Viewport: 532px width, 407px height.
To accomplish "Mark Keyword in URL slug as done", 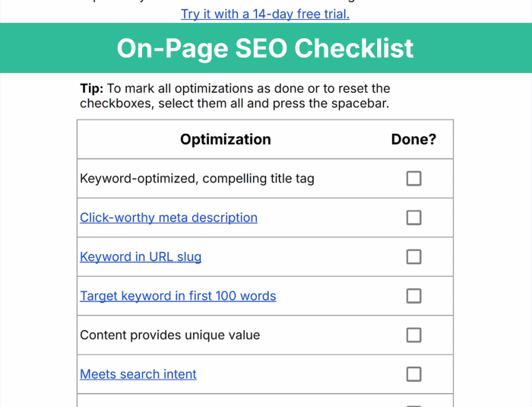I will 413,257.
